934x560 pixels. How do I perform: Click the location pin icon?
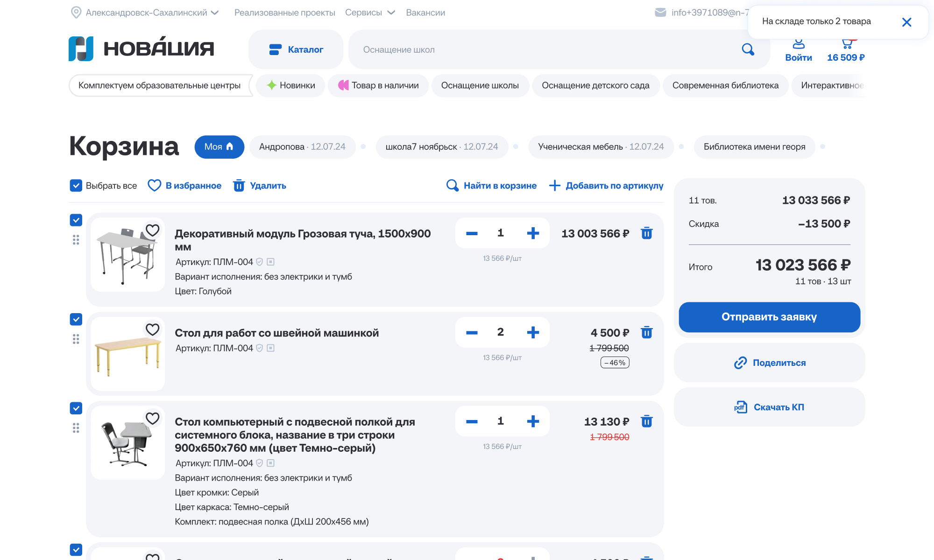(76, 13)
